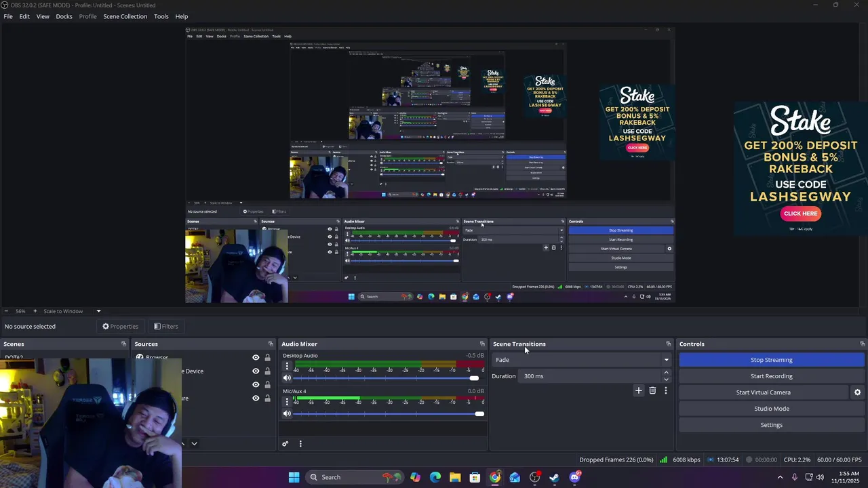
Task: Open the View menu
Action: [x=43, y=16]
